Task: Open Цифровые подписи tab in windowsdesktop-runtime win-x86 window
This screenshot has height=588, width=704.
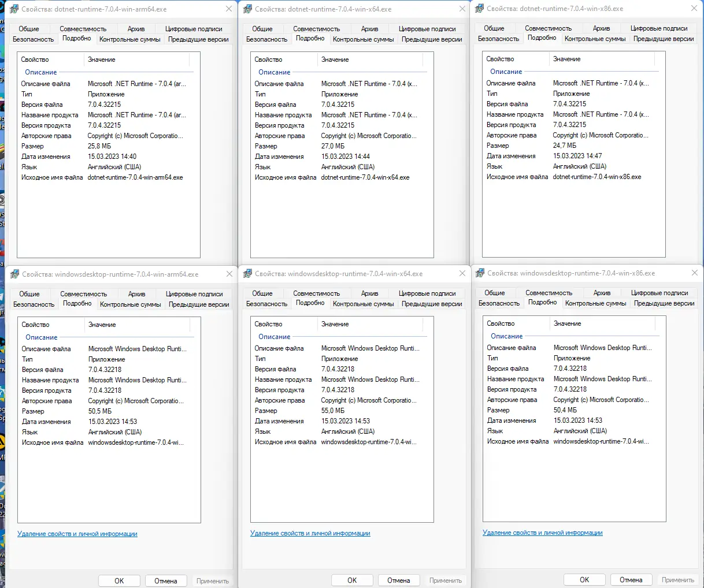Action: pos(659,293)
